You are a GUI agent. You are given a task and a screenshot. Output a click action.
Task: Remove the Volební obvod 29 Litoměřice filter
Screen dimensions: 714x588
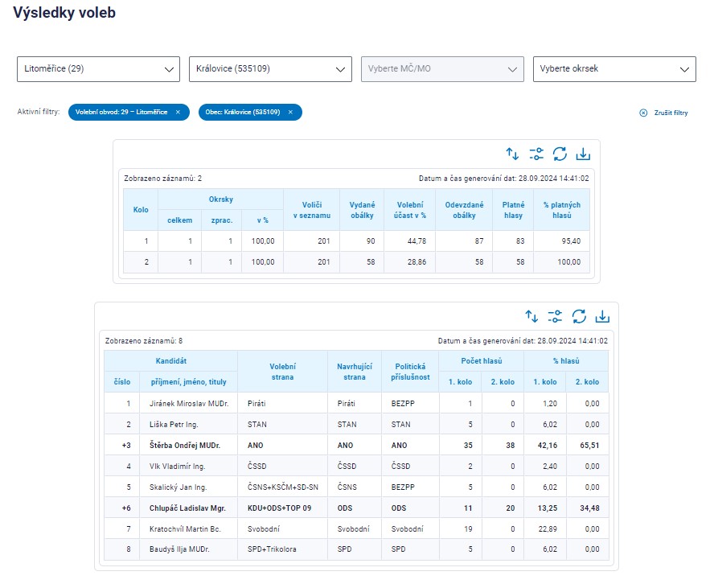pos(178,113)
